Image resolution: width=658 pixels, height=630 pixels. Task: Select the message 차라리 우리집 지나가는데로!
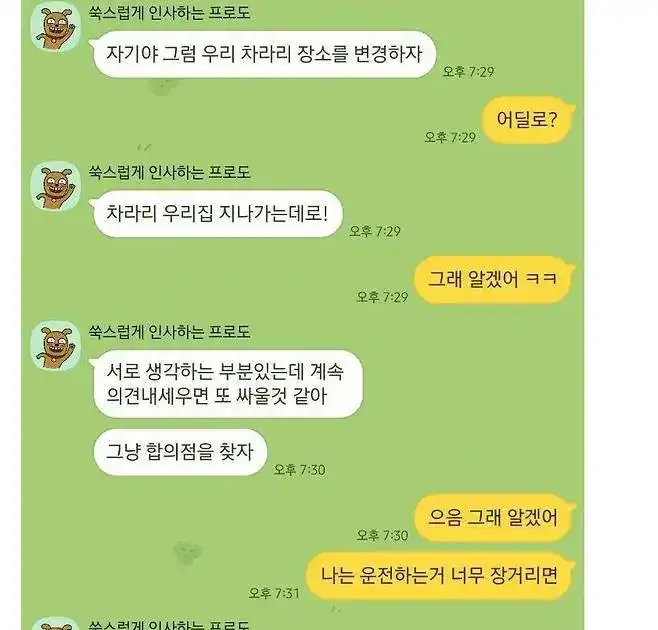216,214
